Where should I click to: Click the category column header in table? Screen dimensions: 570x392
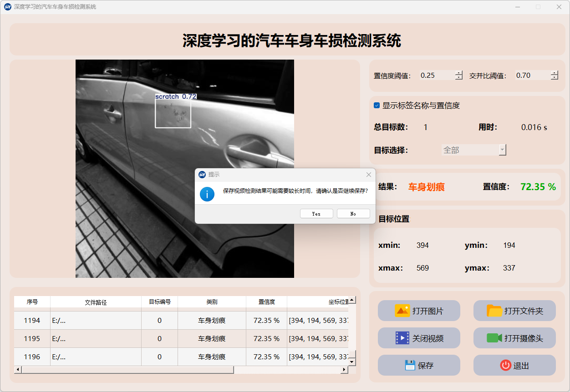[212, 302]
